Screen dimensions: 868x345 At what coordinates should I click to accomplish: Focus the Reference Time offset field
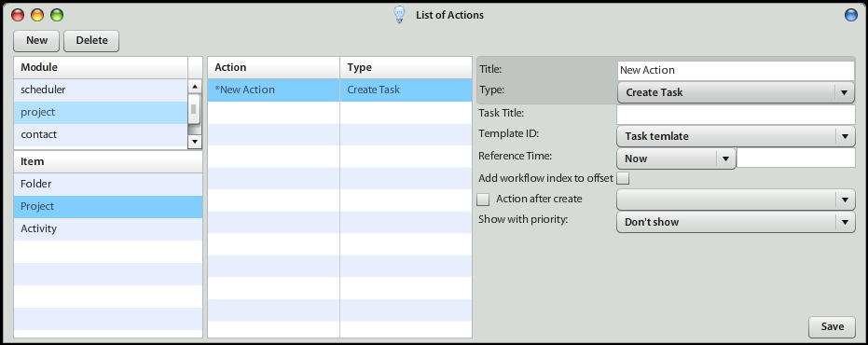796,158
